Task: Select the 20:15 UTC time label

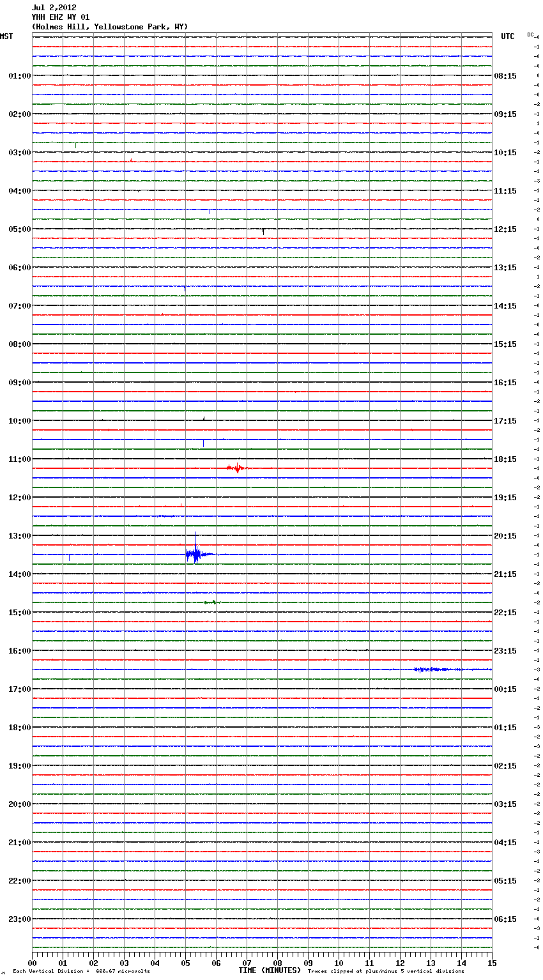Action: tap(505, 536)
